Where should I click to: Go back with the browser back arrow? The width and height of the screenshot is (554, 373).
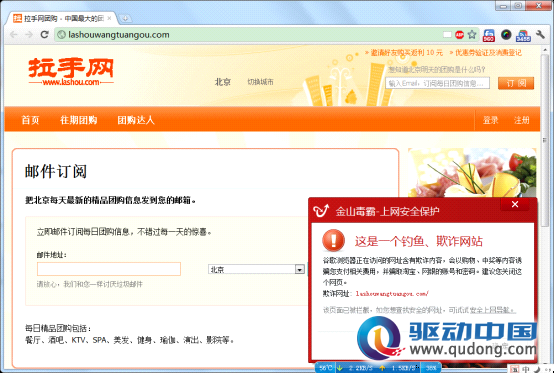pyautogui.click(x=14, y=35)
